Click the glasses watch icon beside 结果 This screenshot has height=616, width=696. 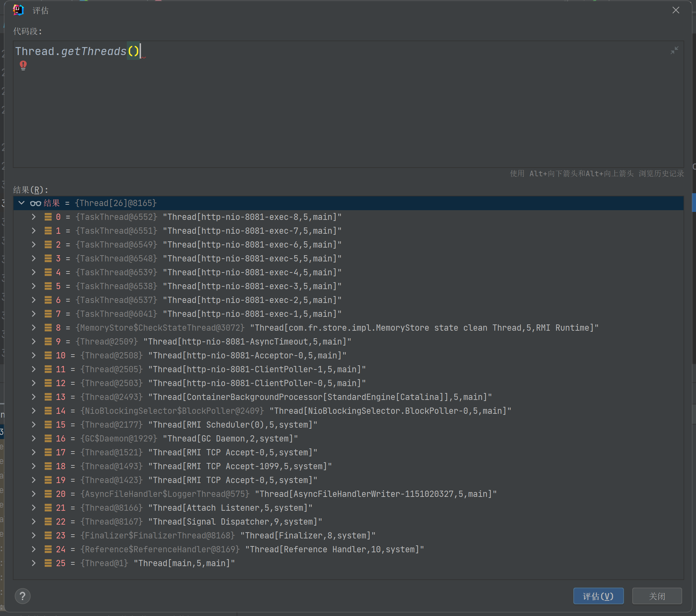click(x=35, y=203)
